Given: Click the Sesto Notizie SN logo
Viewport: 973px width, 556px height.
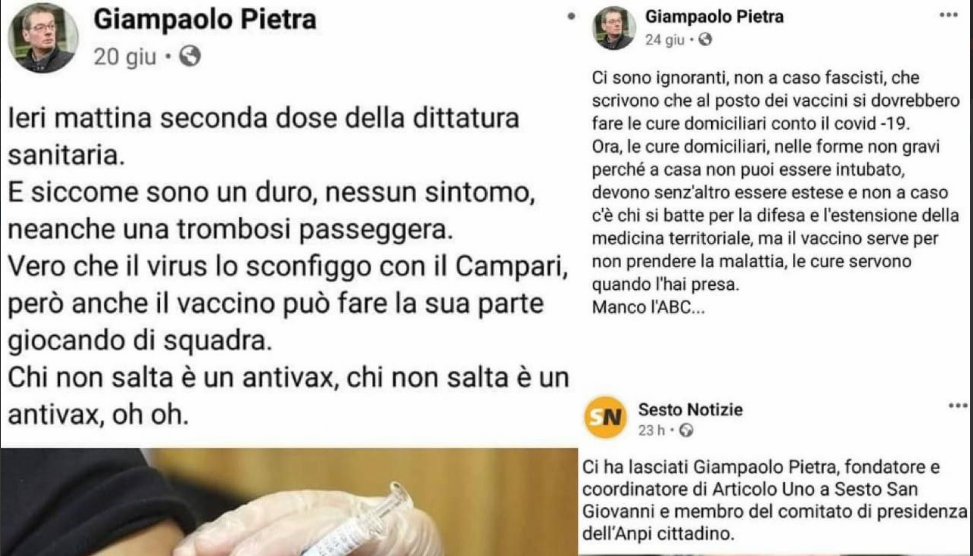Looking at the screenshot, I should click(x=605, y=418).
